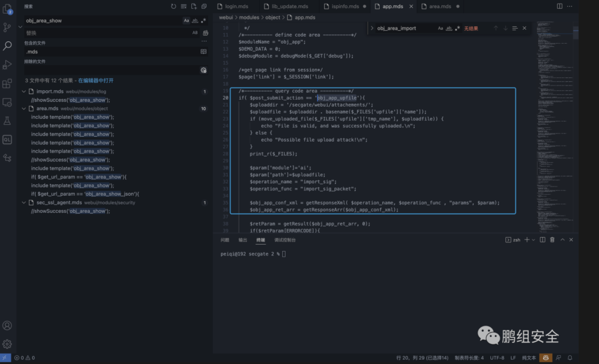599x364 pixels.
Task: Toggle regex in the find widget
Action: (458, 28)
